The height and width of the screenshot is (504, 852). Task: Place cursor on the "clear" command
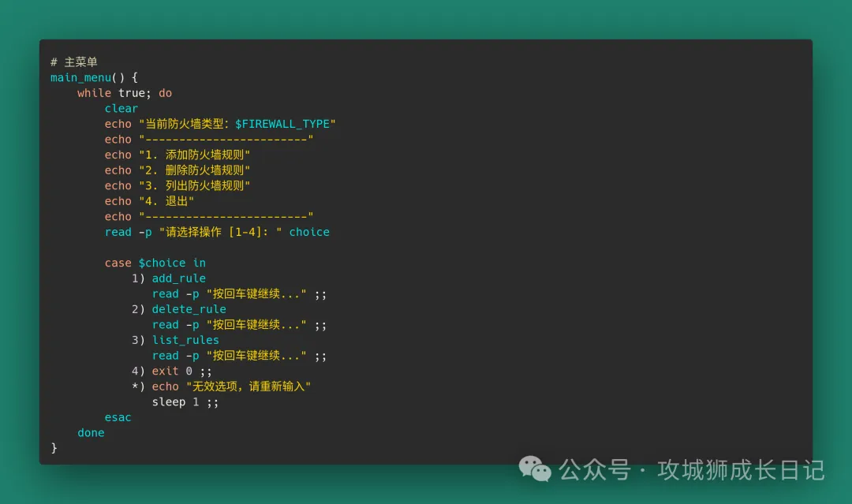pos(121,109)
